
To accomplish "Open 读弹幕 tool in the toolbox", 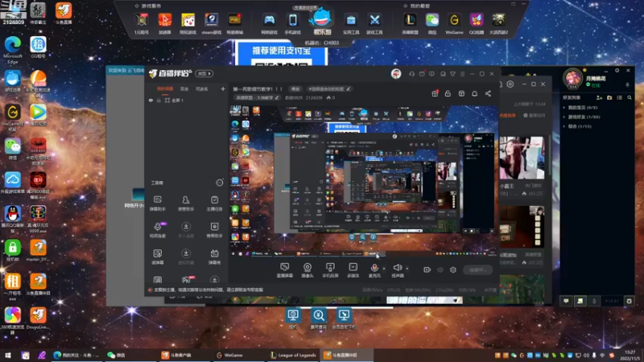I will click(x=158, y=257).
